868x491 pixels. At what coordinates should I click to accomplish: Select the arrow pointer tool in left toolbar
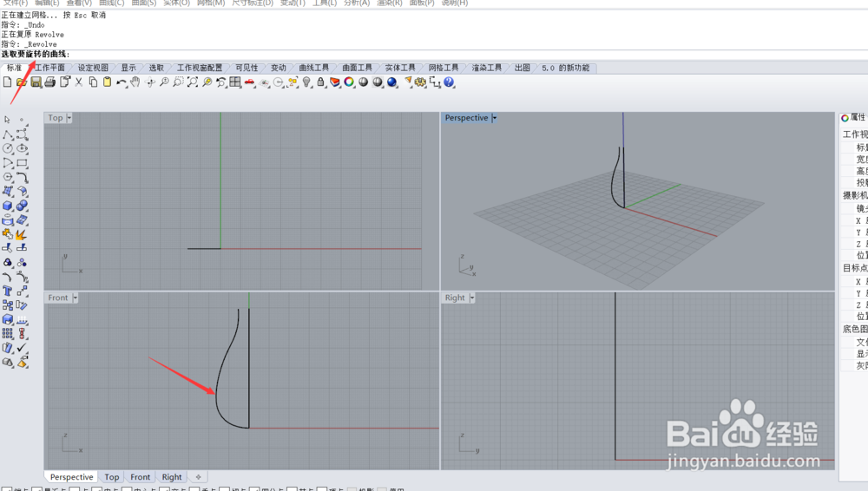tap(8, 120)
